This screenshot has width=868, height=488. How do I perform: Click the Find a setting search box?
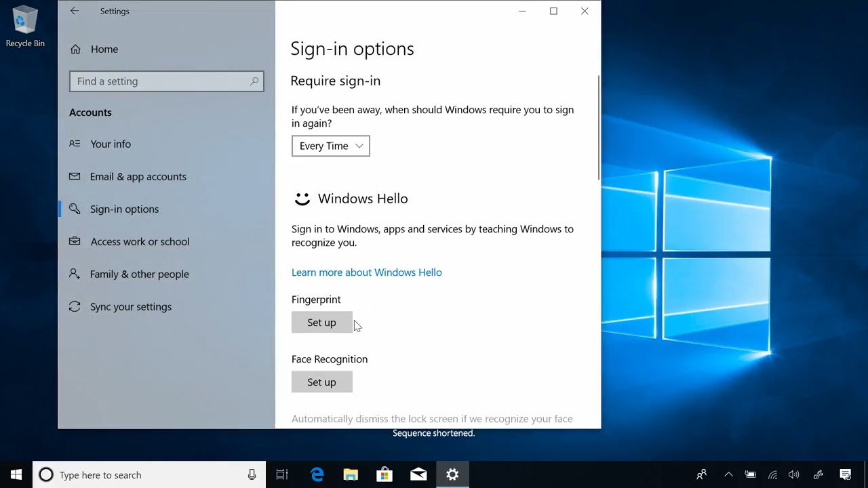[159, 81]
